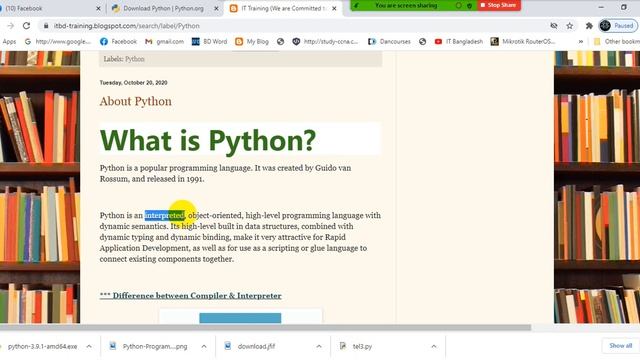The image size is (640, 360).
Task: Open the extensions puzzle icon
Action: (x=589, y=26)
